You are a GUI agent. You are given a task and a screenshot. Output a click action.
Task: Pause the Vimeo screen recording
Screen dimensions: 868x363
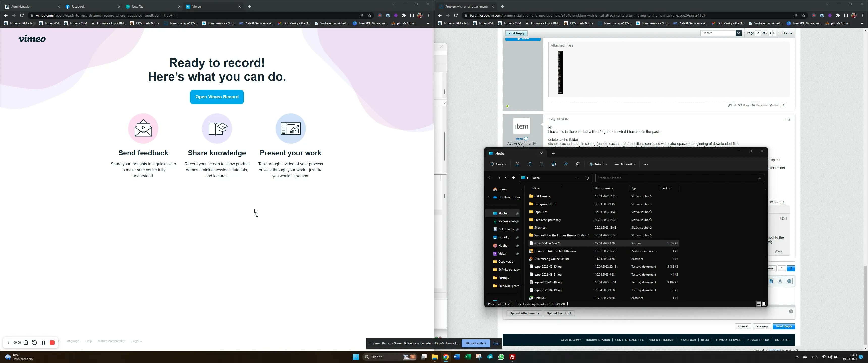click(x=43, y=343)
